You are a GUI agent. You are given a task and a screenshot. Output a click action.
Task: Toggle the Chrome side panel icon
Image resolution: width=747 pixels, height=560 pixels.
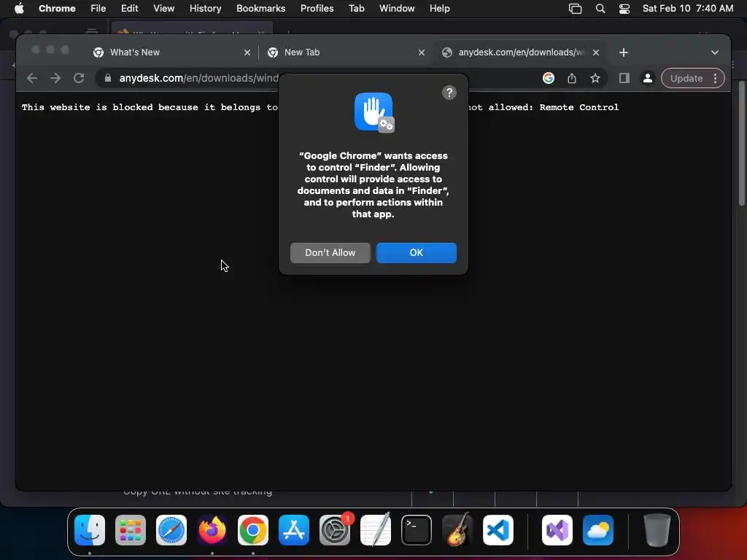click(624, 78)
